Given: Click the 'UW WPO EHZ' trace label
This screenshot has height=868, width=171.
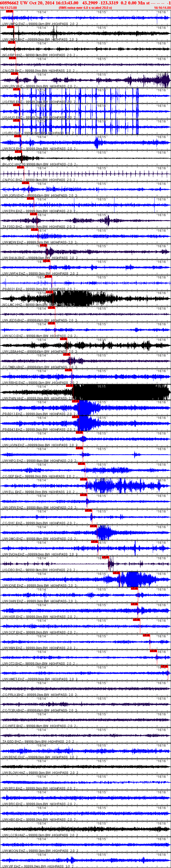Looking at the screenshot, I should point(13,461).
